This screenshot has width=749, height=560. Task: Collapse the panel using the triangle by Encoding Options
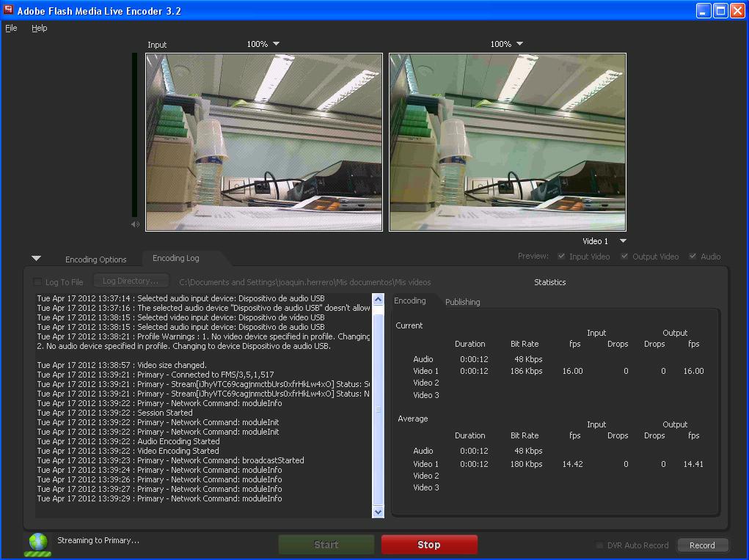pos(36,258)
